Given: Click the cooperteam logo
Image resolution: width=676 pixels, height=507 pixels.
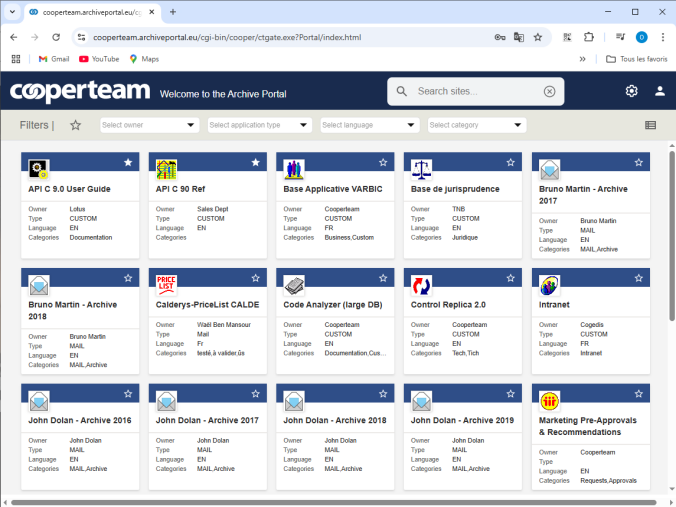Looking at the screenshot, I should (80, 91).
